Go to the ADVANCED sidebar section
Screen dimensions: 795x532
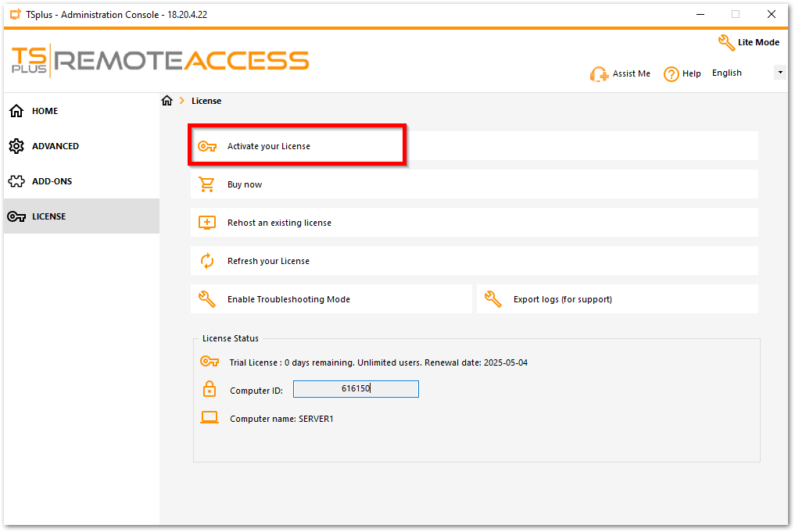click(55, 146)
